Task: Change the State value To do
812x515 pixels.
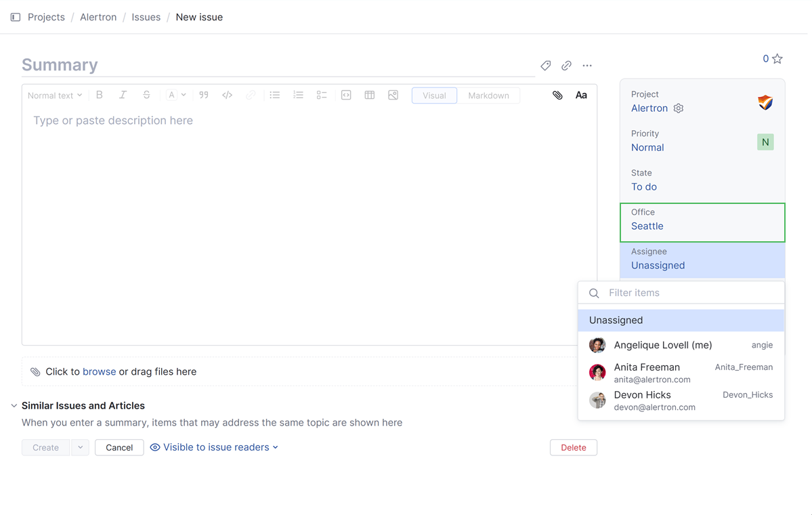Action: [643, 187]
